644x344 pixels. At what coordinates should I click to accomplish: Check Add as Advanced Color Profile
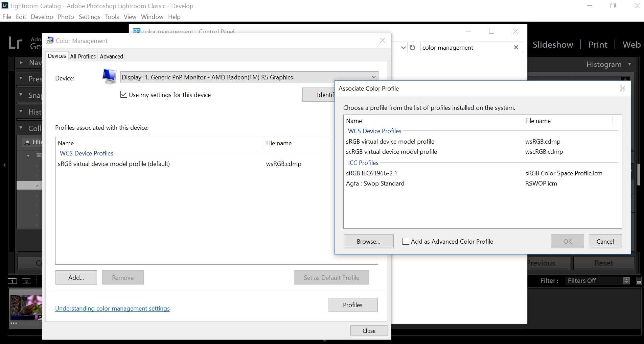406,241
